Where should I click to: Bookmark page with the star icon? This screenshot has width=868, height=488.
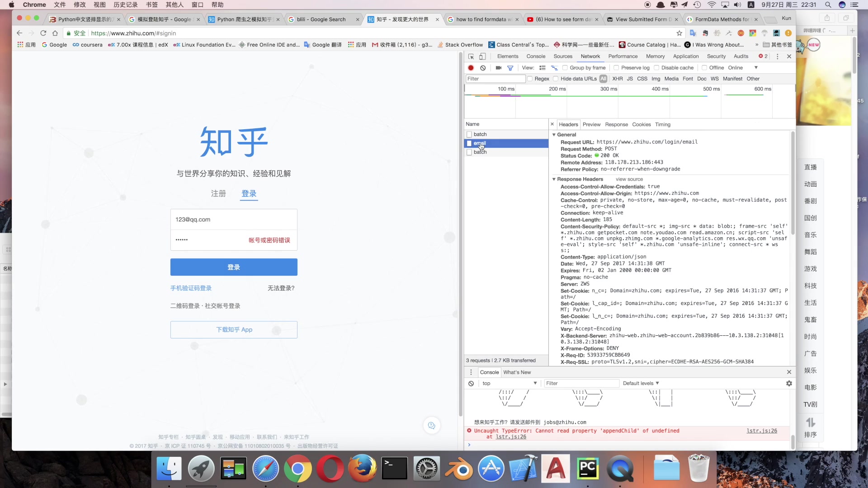pyautogui.click(x=679, y=33)
